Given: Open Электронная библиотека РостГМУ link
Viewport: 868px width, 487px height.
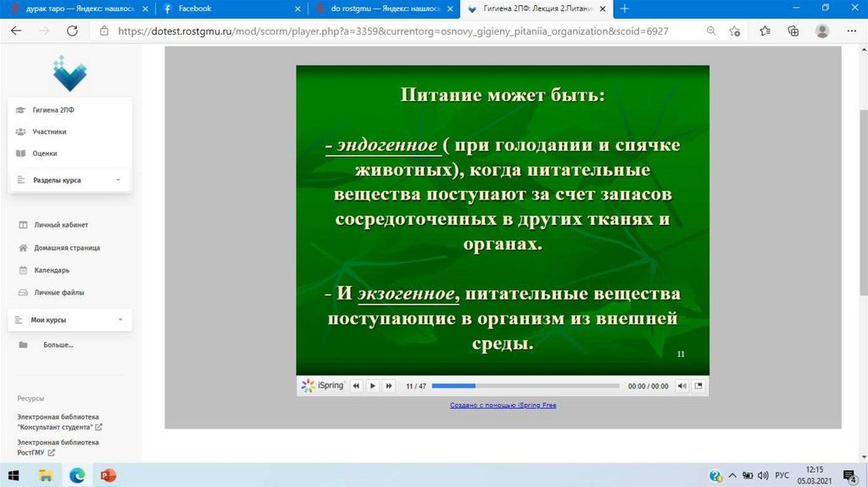Looking at the screenshot, I should click(58, 447).
